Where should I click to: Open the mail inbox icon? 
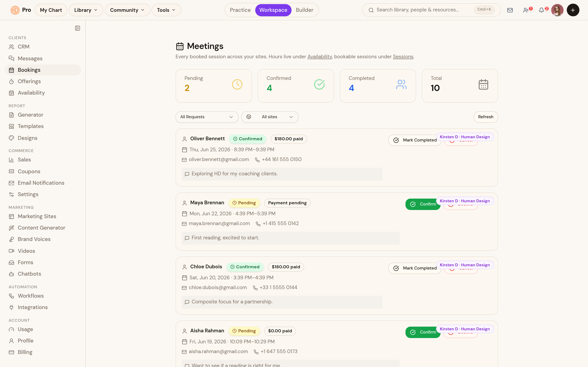point(510,10)
